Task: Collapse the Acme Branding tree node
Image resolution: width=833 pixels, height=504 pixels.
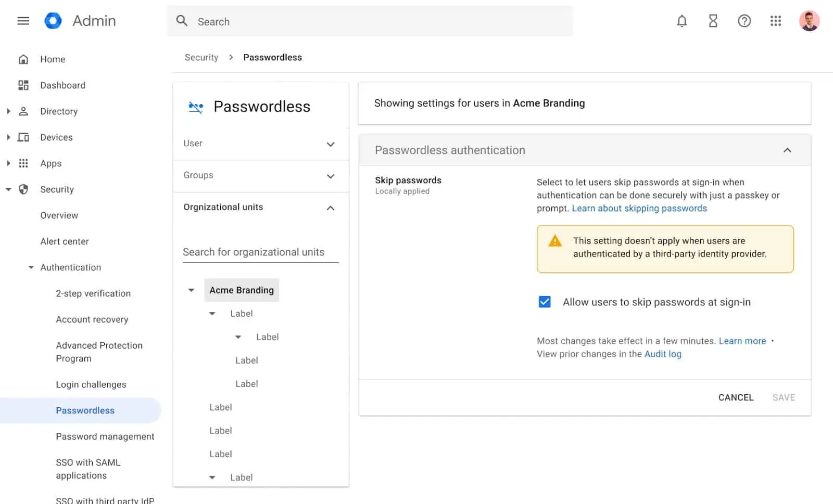Action: point(191,290)
